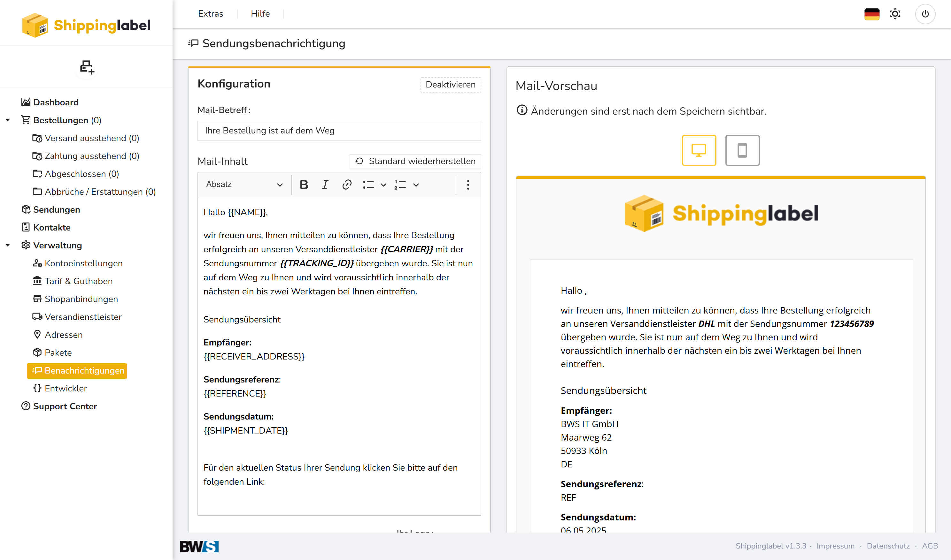Open the Absatz paragraph style dropdown
This screenshot has height=560, width=951.
tap(244, 185)
